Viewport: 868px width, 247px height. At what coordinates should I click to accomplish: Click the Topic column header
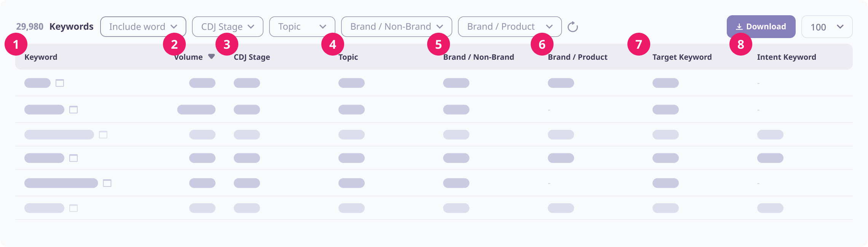(x=348, y=57)
